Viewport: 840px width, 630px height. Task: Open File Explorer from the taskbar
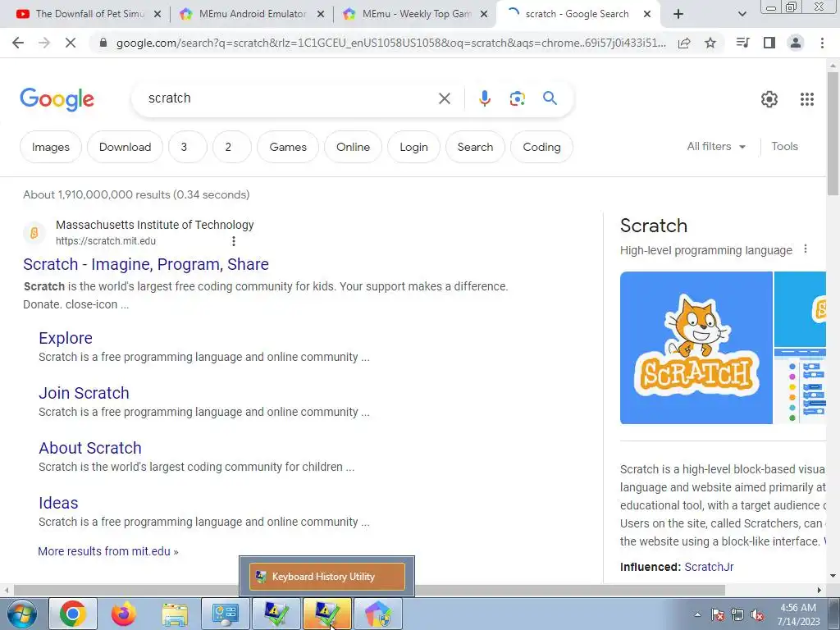tap(175, 614)
